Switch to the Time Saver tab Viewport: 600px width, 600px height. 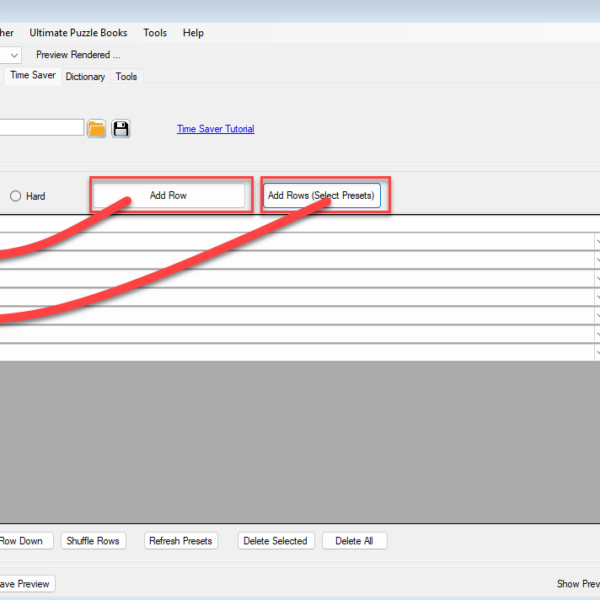pos(33,75)
